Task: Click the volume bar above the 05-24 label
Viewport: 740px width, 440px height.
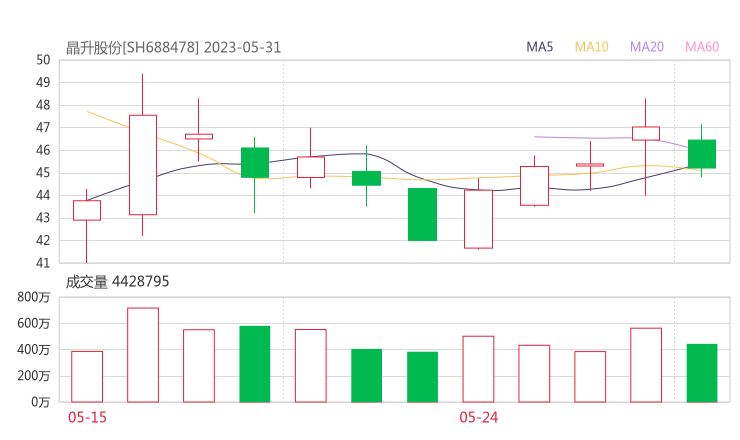Action: pos(478,369)
